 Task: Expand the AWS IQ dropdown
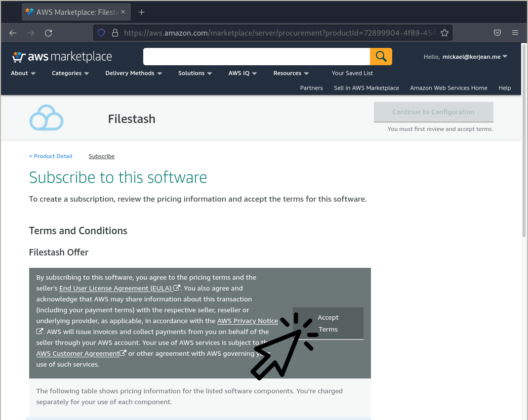(243, 73)
